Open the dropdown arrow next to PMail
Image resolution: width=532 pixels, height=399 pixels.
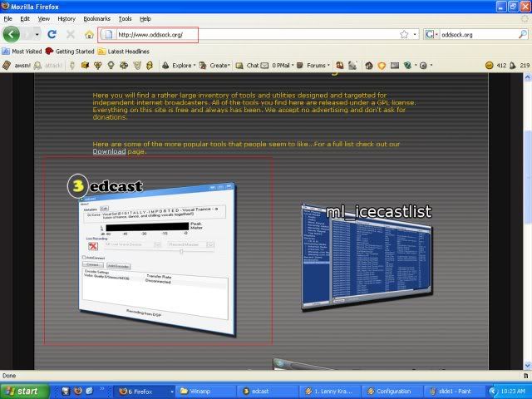tap(293, 65)
